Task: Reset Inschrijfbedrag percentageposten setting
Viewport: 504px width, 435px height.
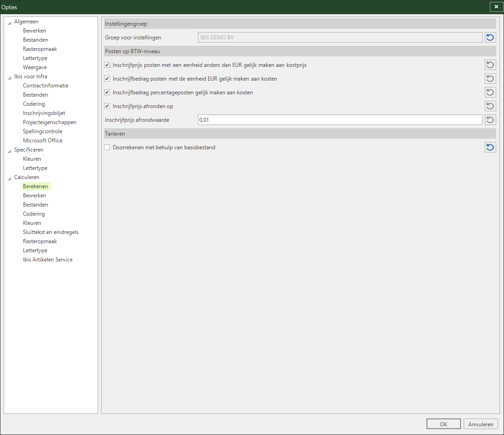Action: (x=490, y=92)
